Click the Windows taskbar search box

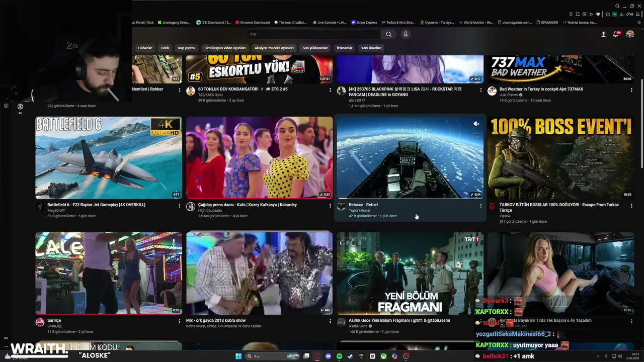(x=272, y=356)
